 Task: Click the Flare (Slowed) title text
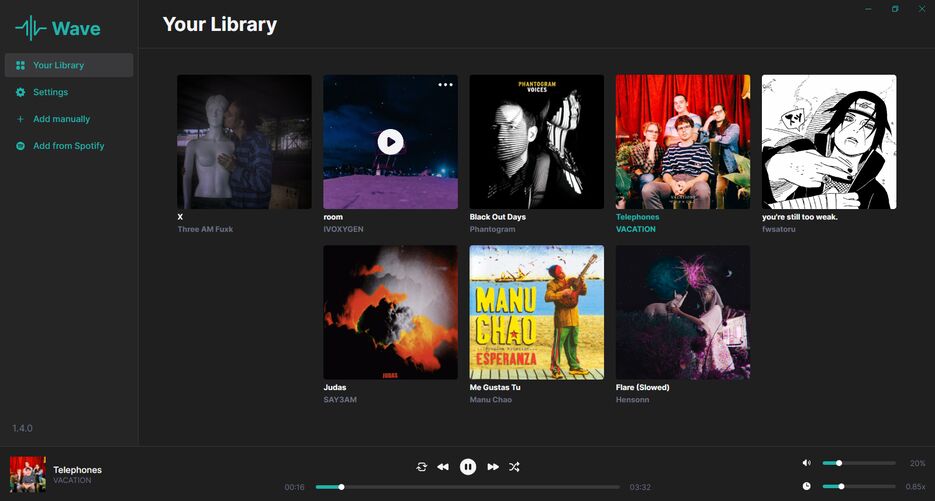click(x=643, y=388)
